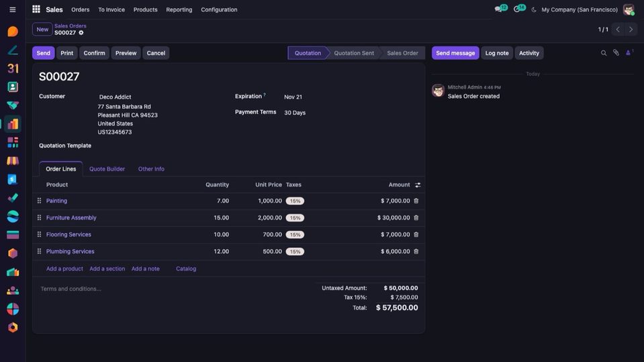Open the Inventory cube app icon
Screen dimensions: 644x362
click(13, 253)
